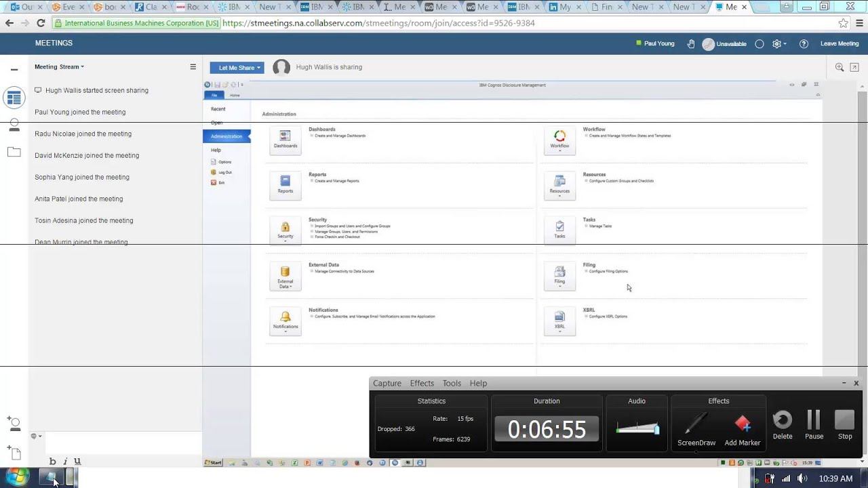Open the Workflow circular icon
Screen dimensions: 868x488
click(559, 140)
